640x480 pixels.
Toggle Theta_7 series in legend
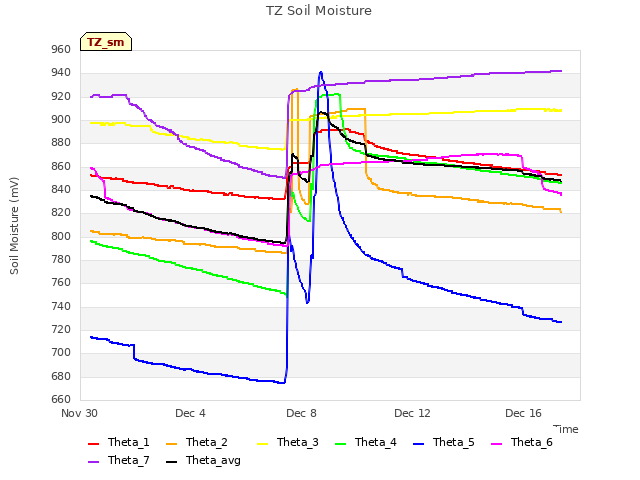[119, 460]
